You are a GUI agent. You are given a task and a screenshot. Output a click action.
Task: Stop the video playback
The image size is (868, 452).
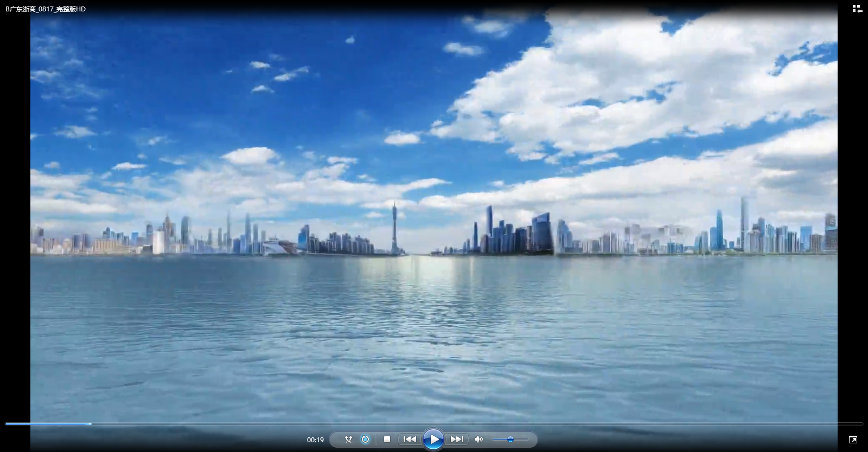click(387, 440)
